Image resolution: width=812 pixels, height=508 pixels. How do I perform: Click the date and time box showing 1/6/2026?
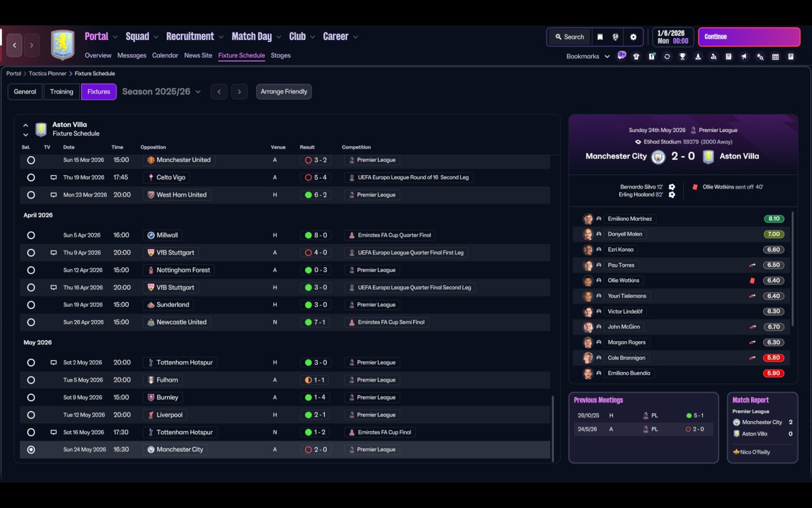(x=672, y=37)
